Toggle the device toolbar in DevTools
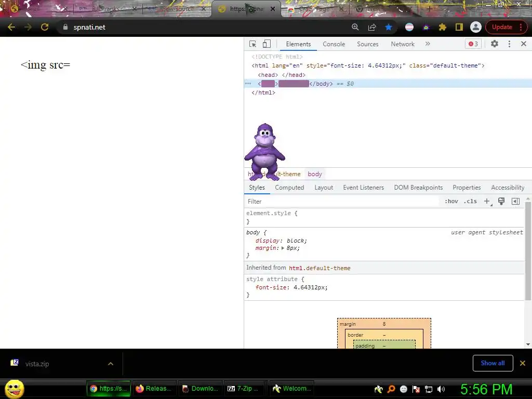 coord(267,44)
